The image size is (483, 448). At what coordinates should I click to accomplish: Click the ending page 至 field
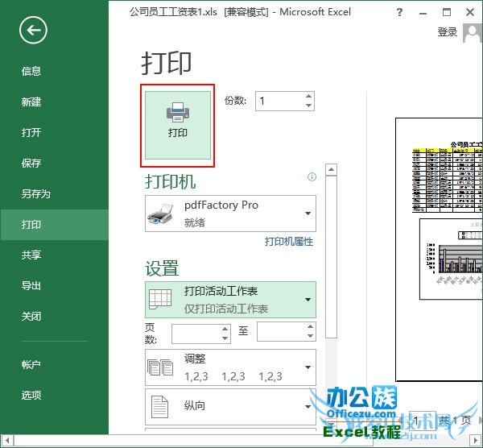click(x=282, y=331)
